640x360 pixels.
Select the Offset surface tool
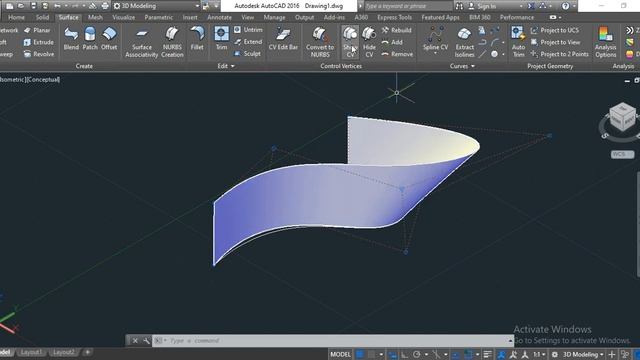(x=109, y=38)
